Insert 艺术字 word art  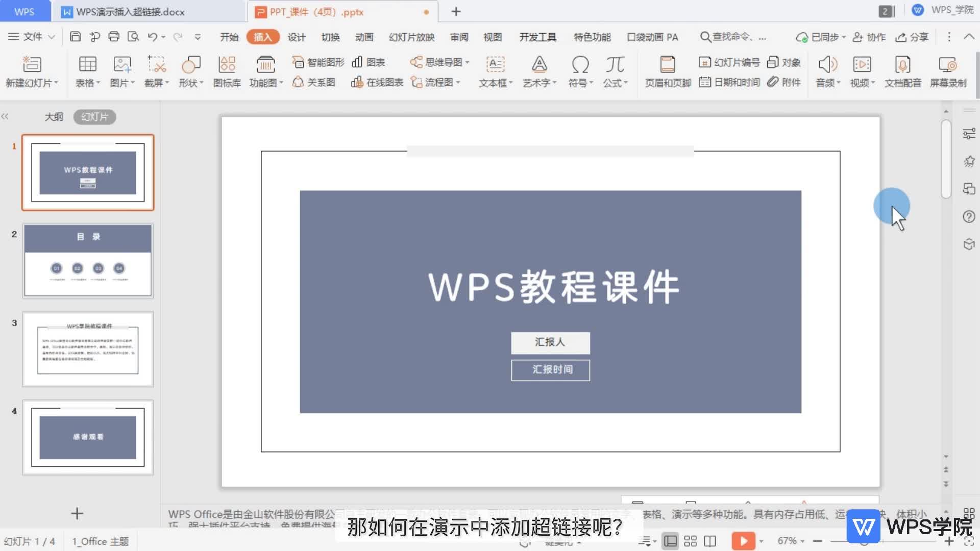click(539, 71)
